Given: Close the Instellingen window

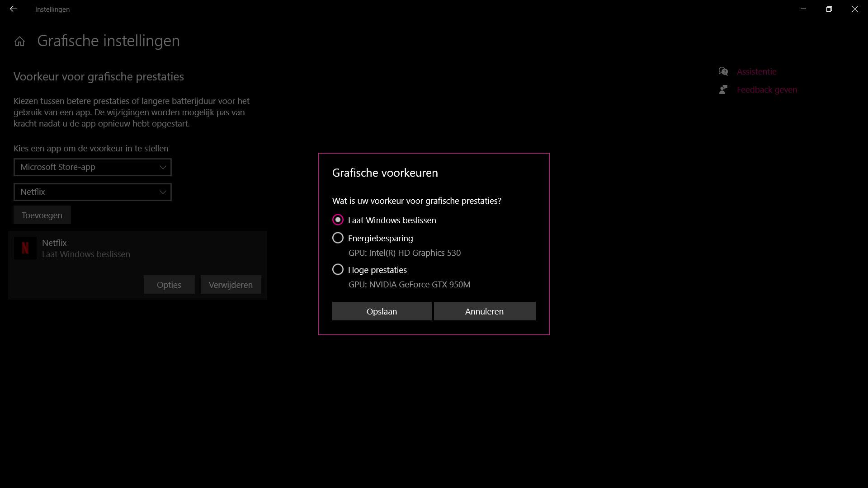Looking at the screenshot, I should coord(854,9).
